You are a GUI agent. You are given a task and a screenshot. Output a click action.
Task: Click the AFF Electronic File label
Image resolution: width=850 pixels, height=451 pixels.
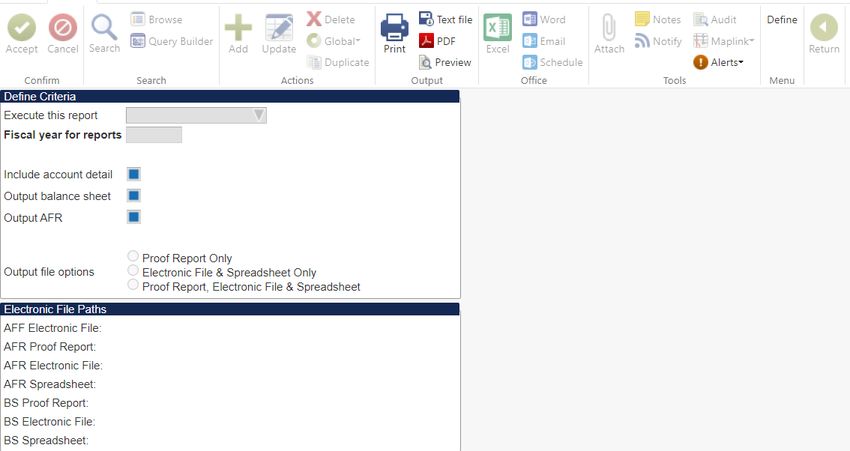click(53, 328)
